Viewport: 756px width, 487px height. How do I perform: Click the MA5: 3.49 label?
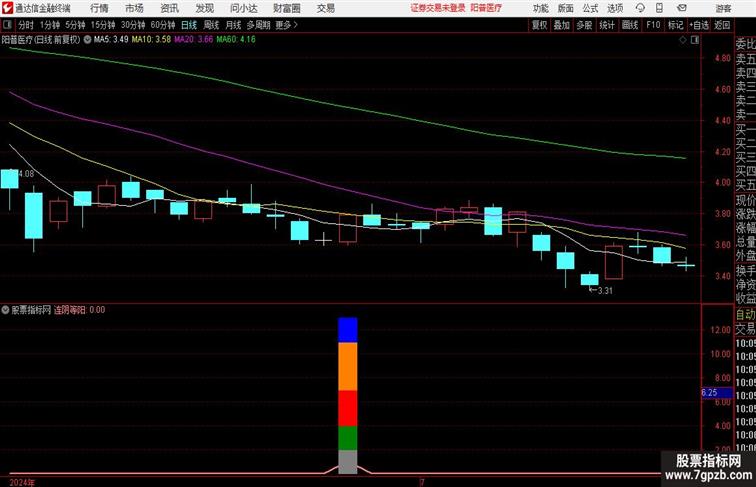point(111,40)
